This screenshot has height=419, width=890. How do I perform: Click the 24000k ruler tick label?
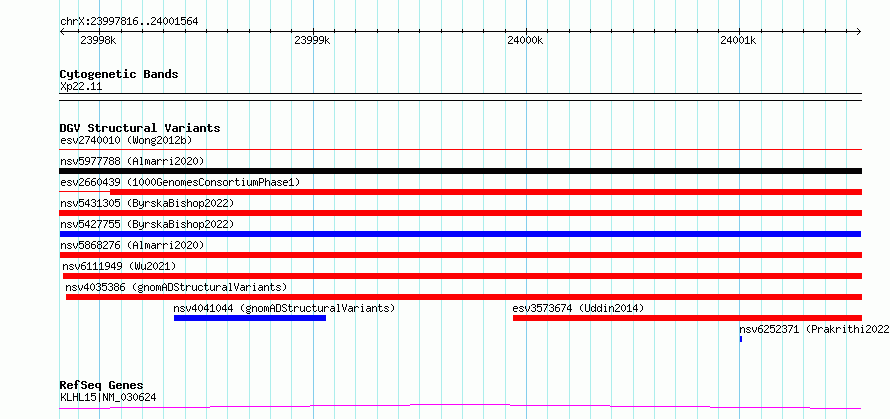pos(526,40)
